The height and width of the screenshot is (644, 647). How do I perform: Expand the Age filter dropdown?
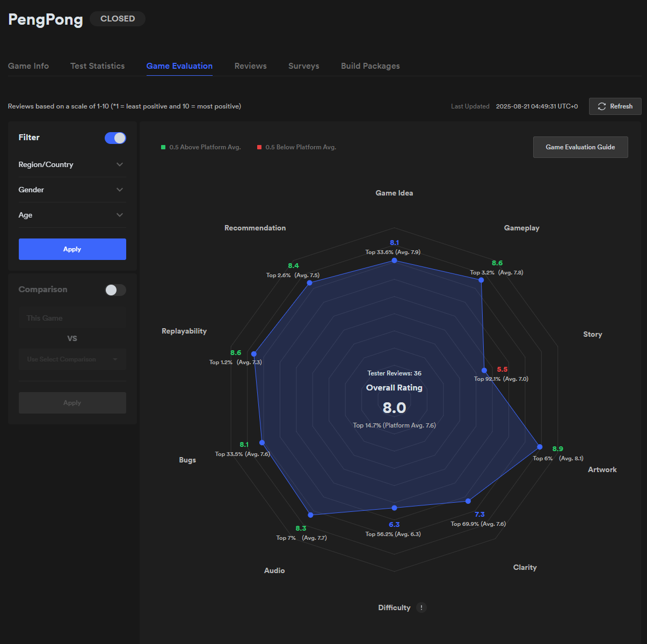[x=72, y=215]
